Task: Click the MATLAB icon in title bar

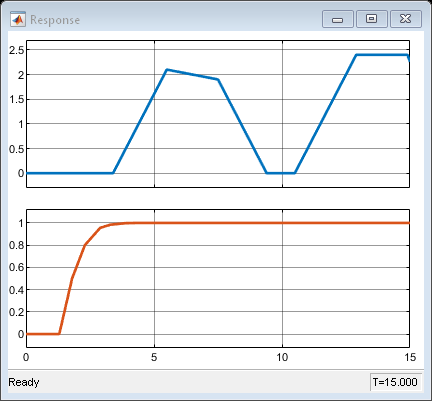Action: 18,19
